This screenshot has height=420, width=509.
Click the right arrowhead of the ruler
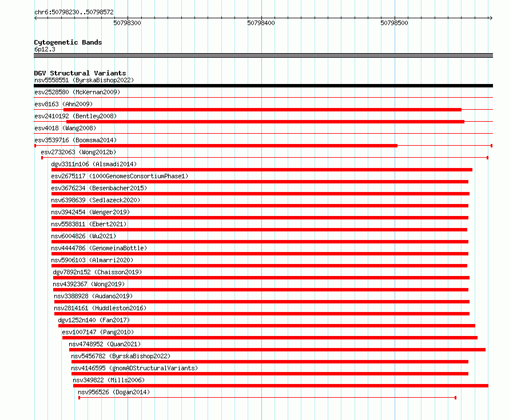point(491,18)
